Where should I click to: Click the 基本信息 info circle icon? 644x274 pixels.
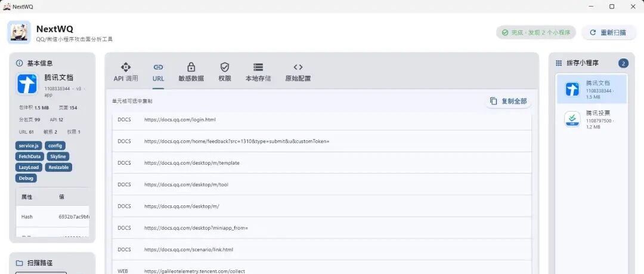click(19, 63)
